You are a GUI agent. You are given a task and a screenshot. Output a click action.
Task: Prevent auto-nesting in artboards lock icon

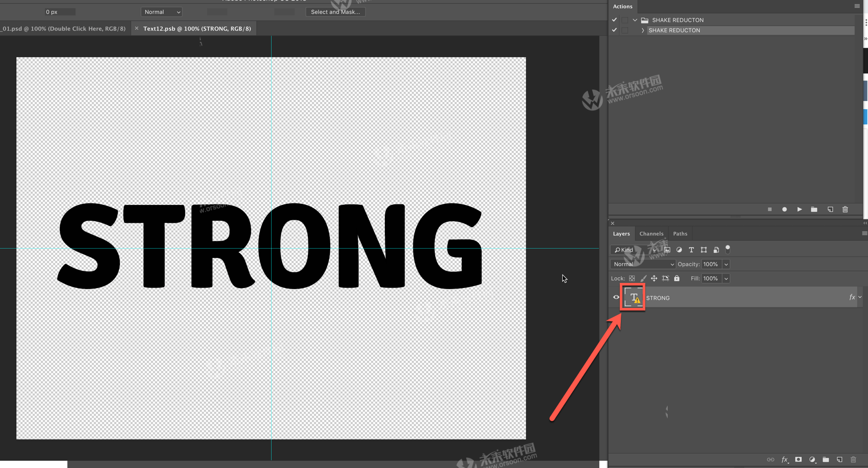665,278
